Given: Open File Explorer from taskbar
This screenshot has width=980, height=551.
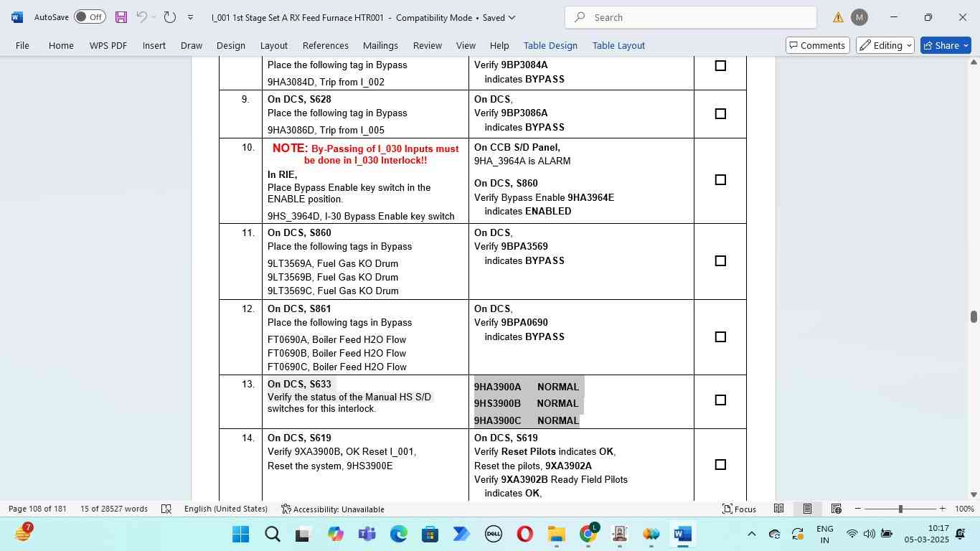Looking at the screenshot, I should (x=556, y=534).
